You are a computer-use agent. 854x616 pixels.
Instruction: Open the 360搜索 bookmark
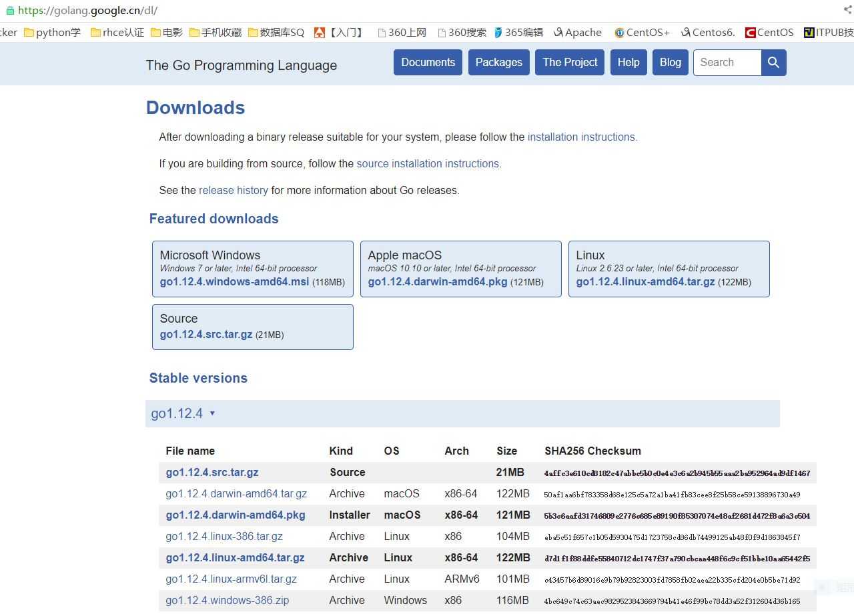click(462, 32)
